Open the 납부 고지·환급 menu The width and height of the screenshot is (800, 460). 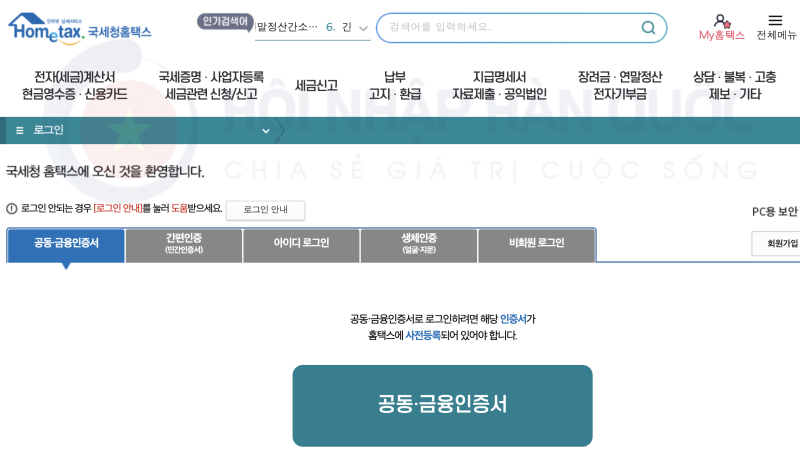coord(394,86)
